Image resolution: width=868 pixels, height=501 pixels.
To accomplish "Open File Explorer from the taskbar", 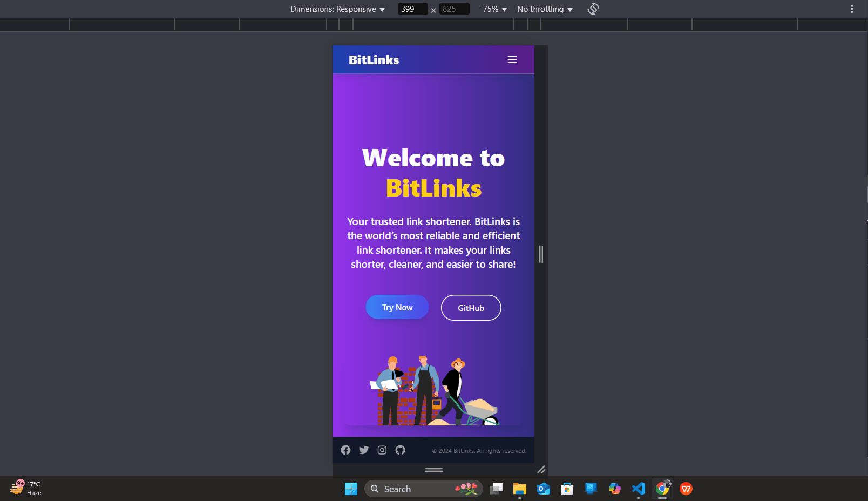I will 519,489.
